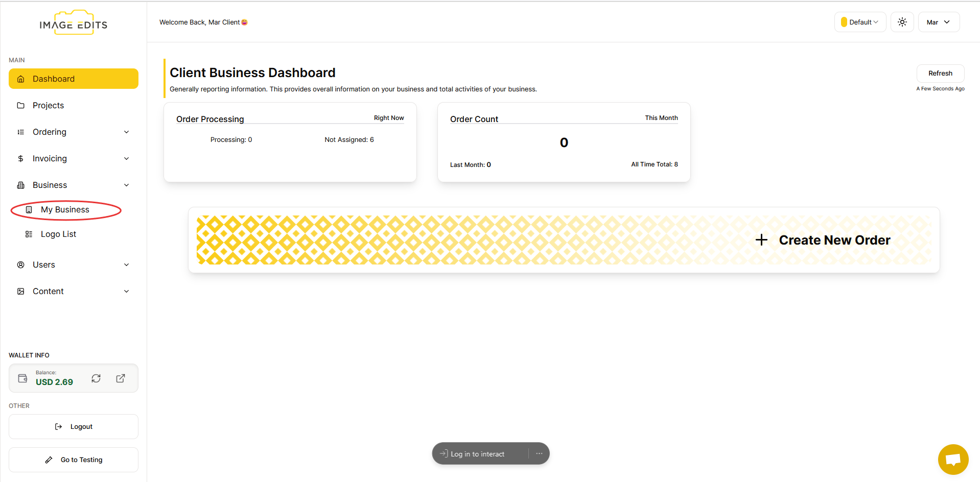The width and height of the screenshot is (980, 482).
Task: Go to Projects in sidebar
Action: (48, 106)
